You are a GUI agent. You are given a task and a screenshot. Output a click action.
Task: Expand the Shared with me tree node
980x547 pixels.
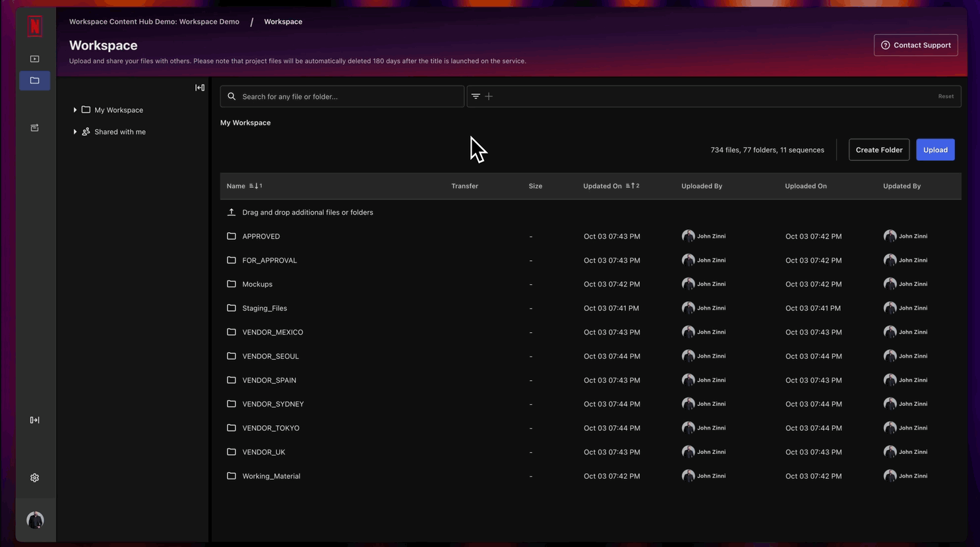click(x=75, y=132)
